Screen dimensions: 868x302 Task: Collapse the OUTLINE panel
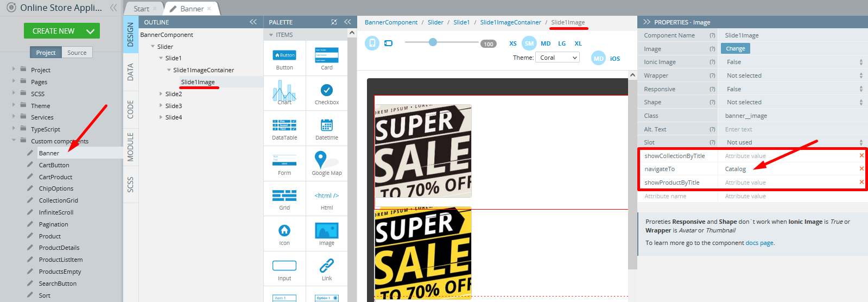[x=253, y=22]
